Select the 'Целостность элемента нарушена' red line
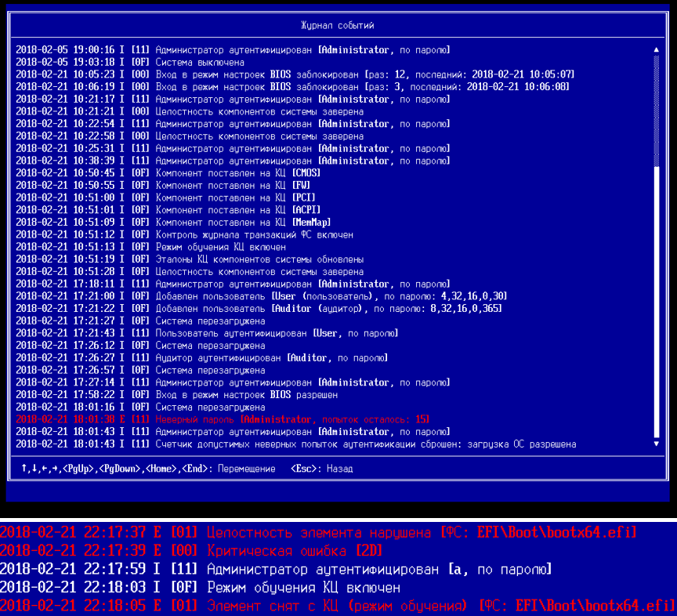The height and width of the screenshot is (616, 677). pos(318,533)
